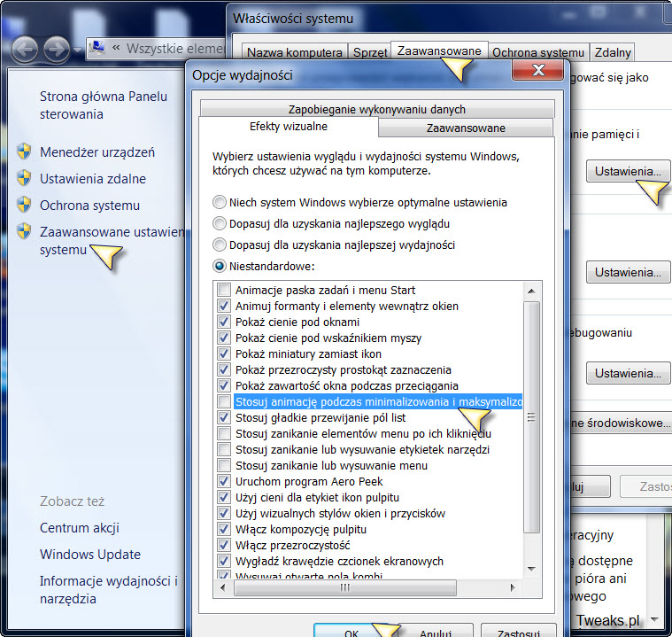
Task: Open Zapobieganie wykonywaniu danych tab
Action: coord(376,109)
